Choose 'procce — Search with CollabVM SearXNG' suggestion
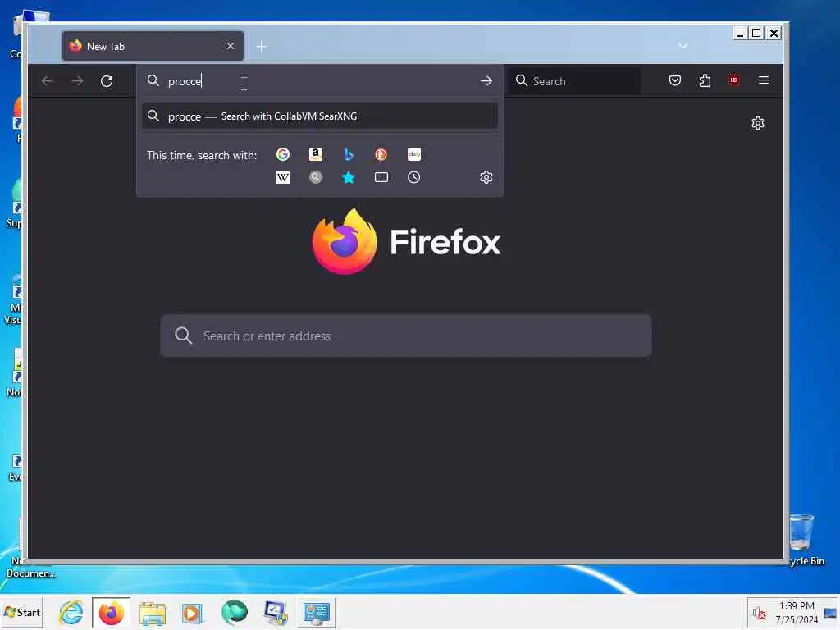Image resolution: width=840 pixels, height=630 pixels. tap(320, 116)
